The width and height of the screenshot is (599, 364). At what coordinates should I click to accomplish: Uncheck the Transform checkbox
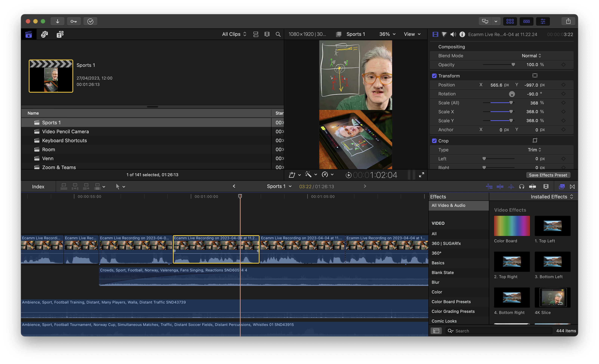434,76
